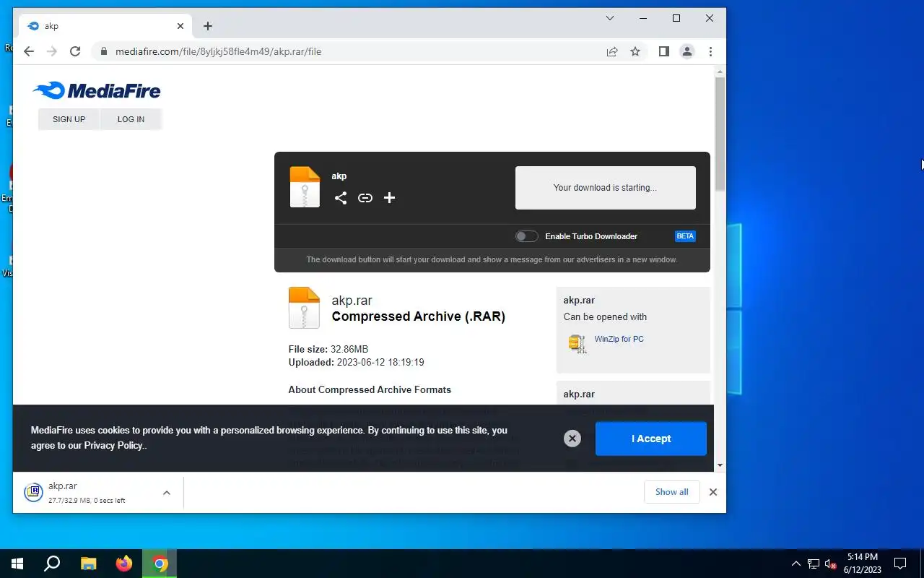Dismiss the cookie banner X
924x578 pixels.
click(x=572, y=439)
